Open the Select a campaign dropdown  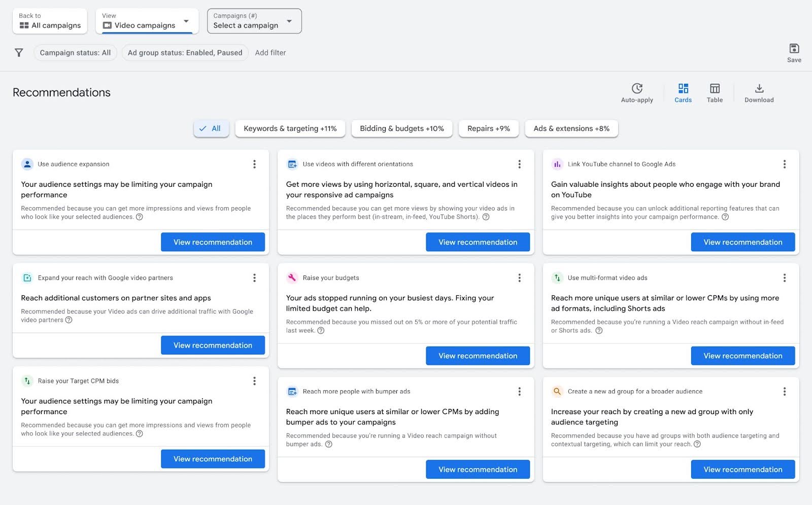(254, 21)
